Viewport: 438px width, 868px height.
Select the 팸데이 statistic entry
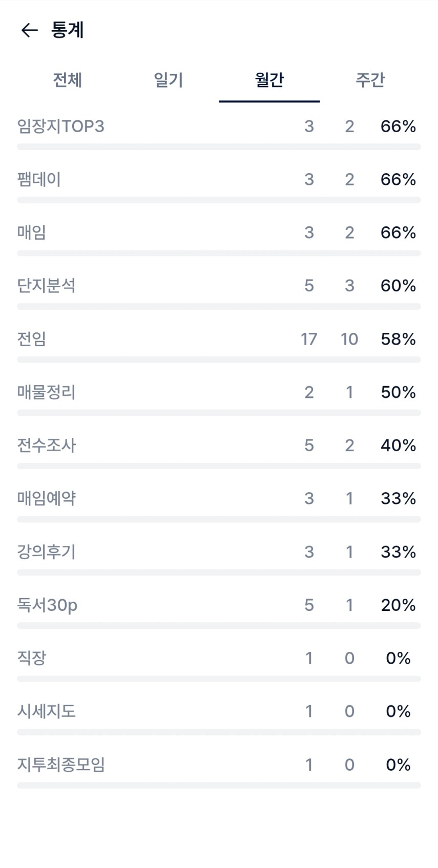click(39, 179)
